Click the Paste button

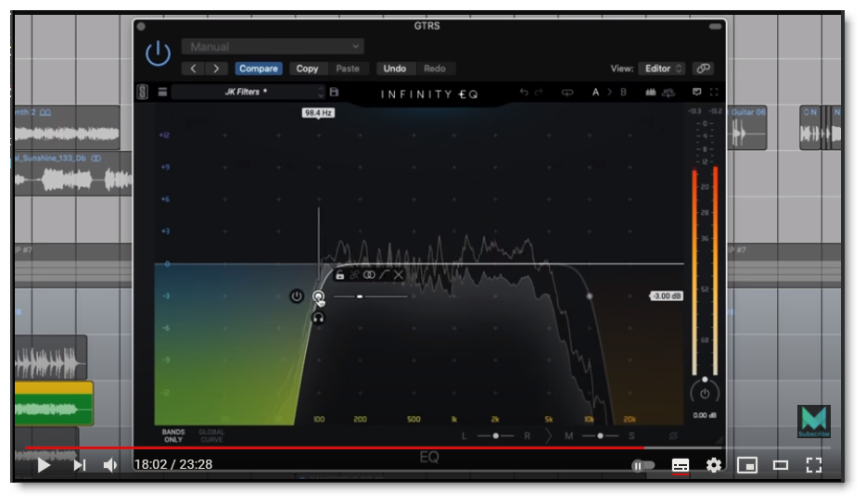point(348,69)
